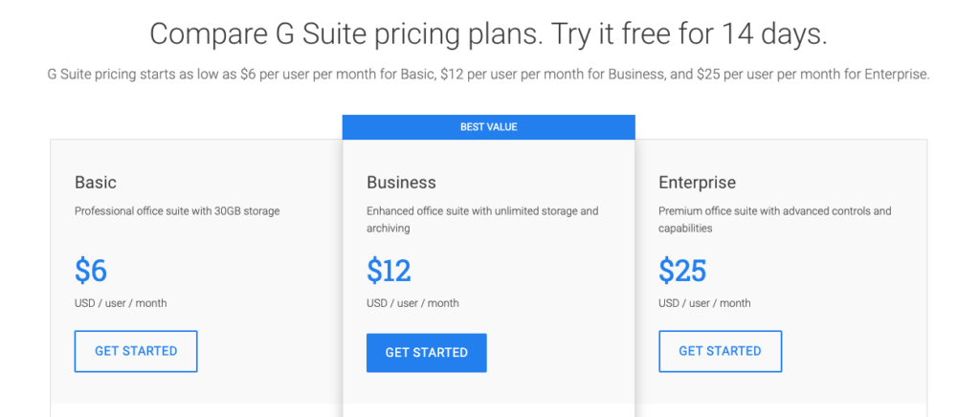Screen dimensions: 980x417
Task: Click Get Started under the Enterprise plan
Action: [x=720, y=351]
